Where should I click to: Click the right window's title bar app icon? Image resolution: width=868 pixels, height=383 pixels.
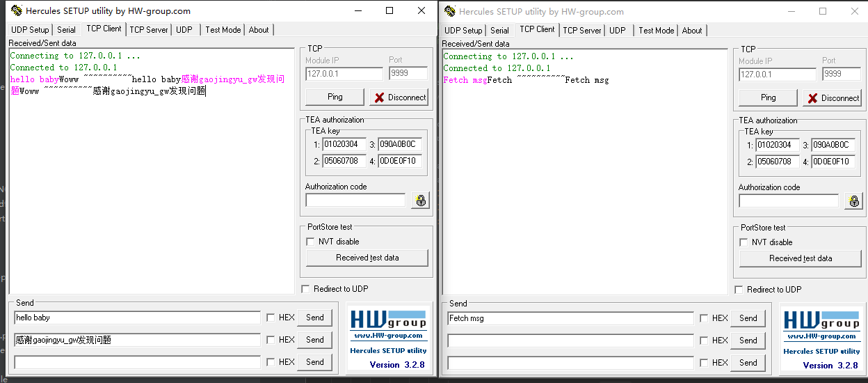449,12
